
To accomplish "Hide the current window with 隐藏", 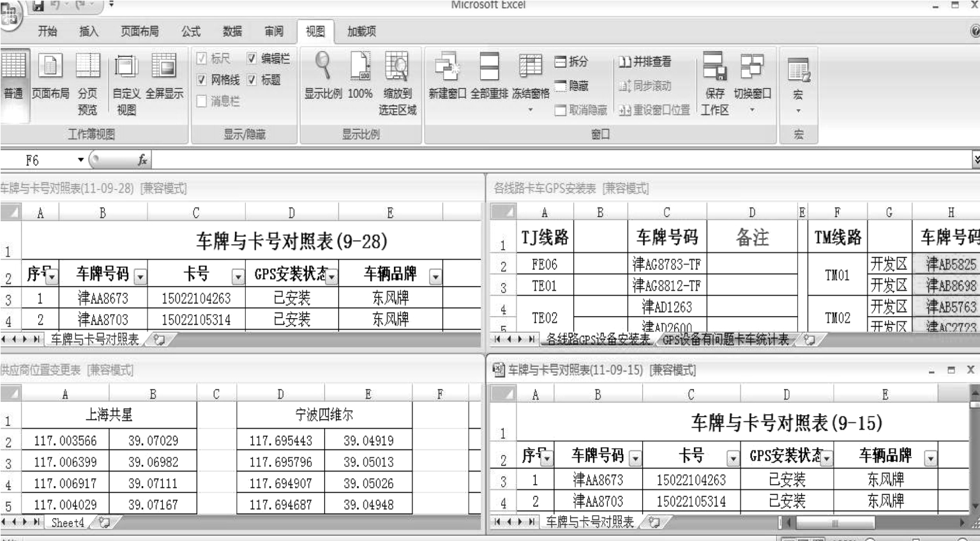I will coord(571,86).
